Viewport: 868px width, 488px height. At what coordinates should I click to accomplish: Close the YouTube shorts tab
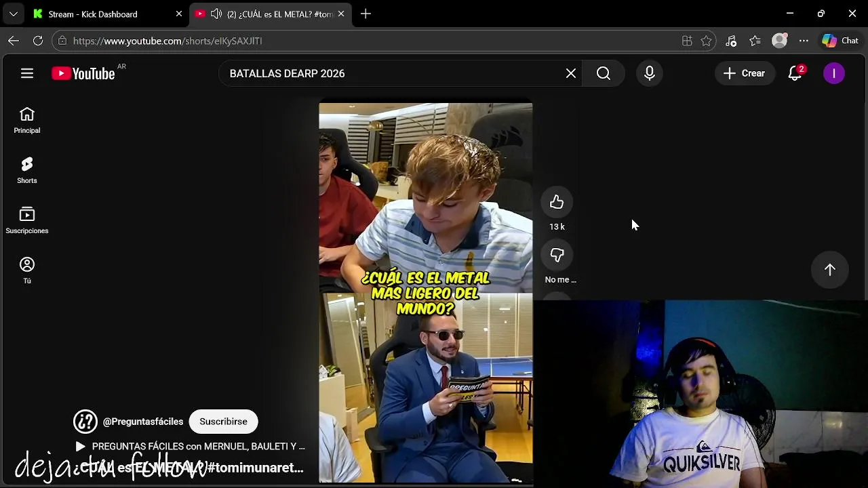[341, 14]
